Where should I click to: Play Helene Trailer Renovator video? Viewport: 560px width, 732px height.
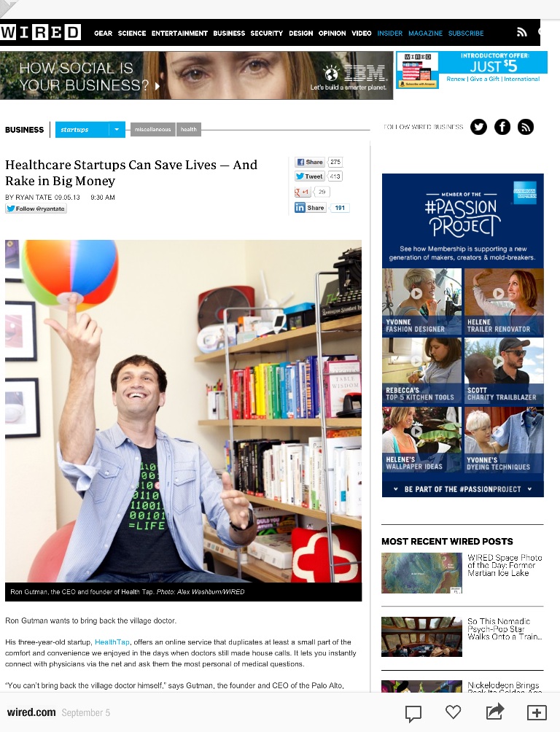pos(498,293)
